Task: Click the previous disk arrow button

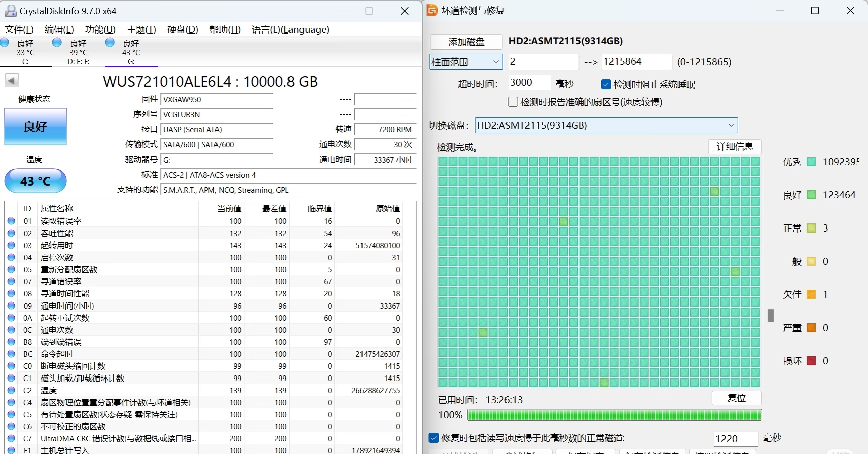Action: (x=12, y=80)
